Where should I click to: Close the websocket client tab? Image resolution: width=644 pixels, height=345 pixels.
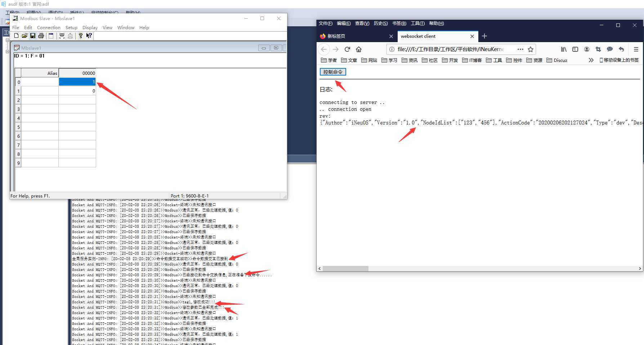[472, 36]
